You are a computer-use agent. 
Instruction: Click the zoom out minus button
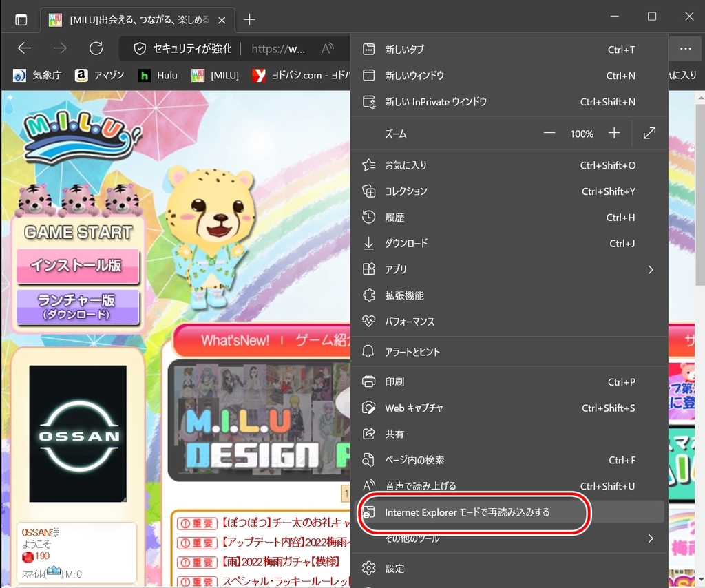549,134
